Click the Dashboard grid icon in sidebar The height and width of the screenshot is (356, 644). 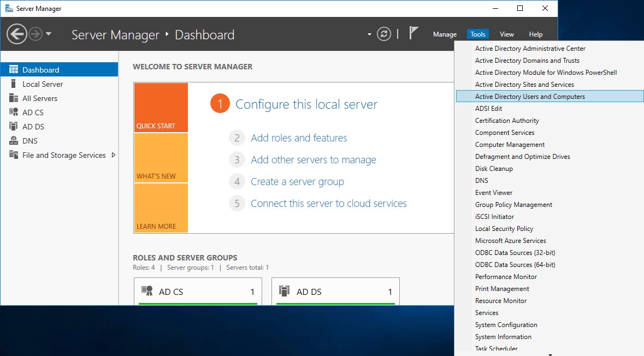(x=14, y=69)
